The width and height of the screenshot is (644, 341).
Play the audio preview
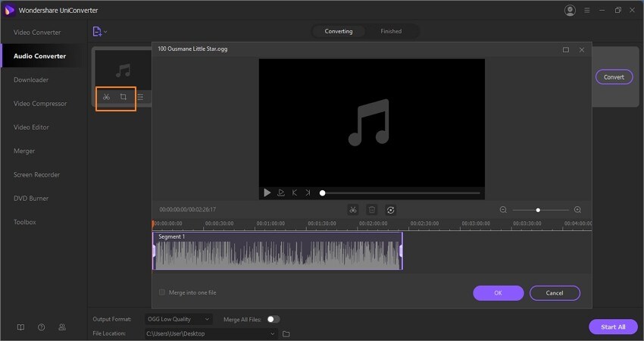(x=267, y=192)
